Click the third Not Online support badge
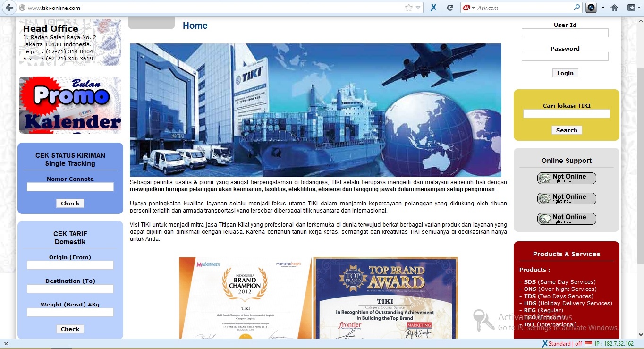 click(x=567, y=219)
